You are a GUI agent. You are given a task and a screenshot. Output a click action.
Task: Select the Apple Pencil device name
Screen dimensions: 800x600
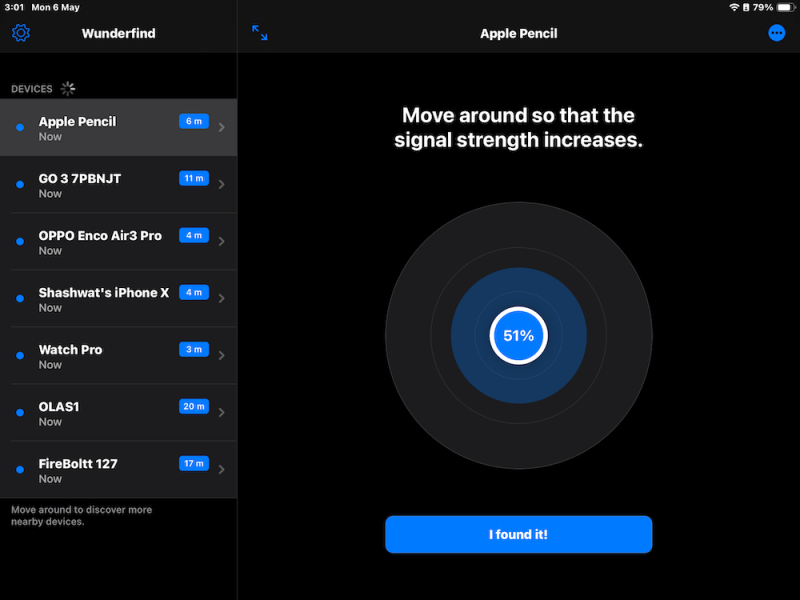coord(77,121)
